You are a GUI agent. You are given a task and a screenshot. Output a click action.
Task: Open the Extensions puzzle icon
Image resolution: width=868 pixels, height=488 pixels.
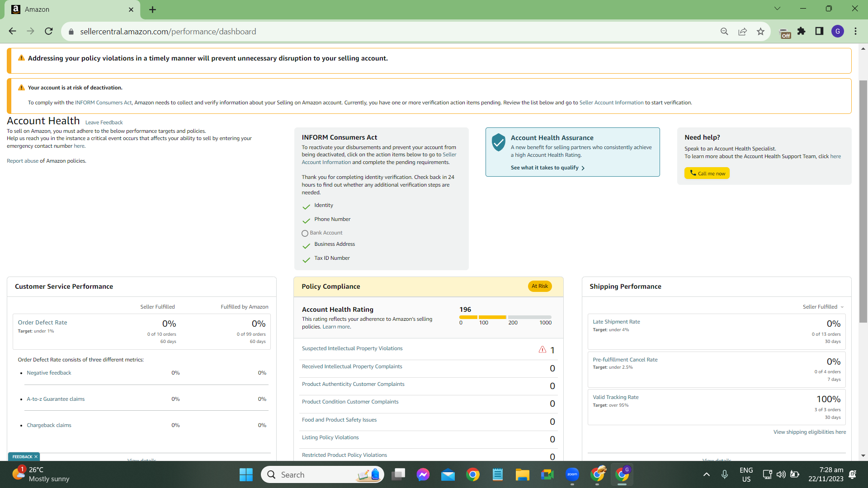[x=802, y=31]
